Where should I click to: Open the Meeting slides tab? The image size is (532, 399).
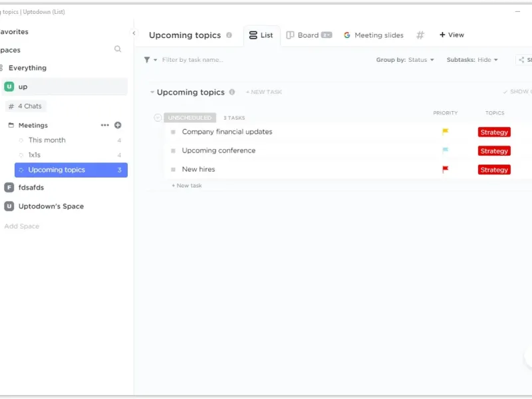click(x=374, y=35)
